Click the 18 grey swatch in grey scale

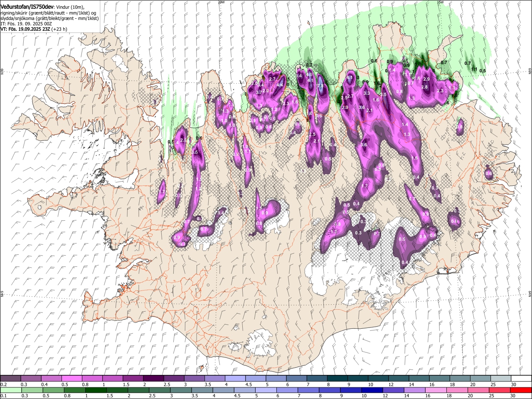coord(460,378)
